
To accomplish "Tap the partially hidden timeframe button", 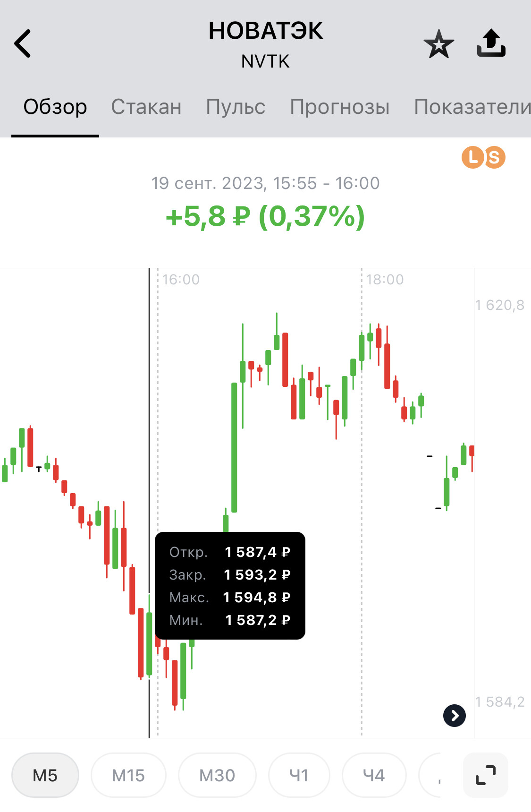I will pyautogui.click(x=430, y=775).
